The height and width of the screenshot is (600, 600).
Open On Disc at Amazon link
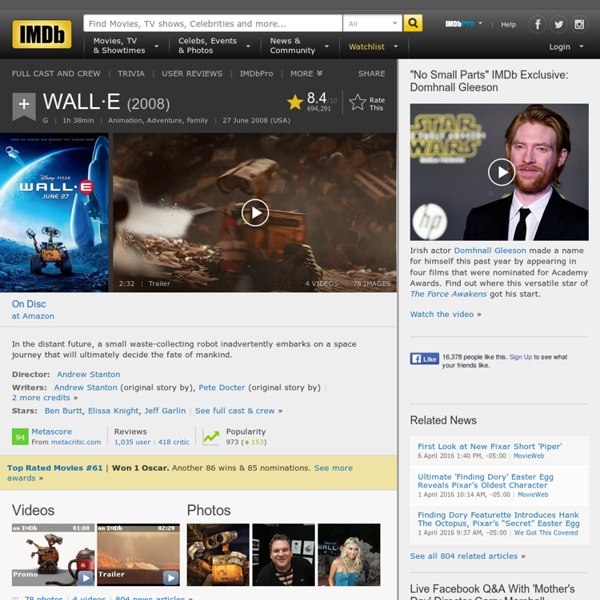pos(33,310)
